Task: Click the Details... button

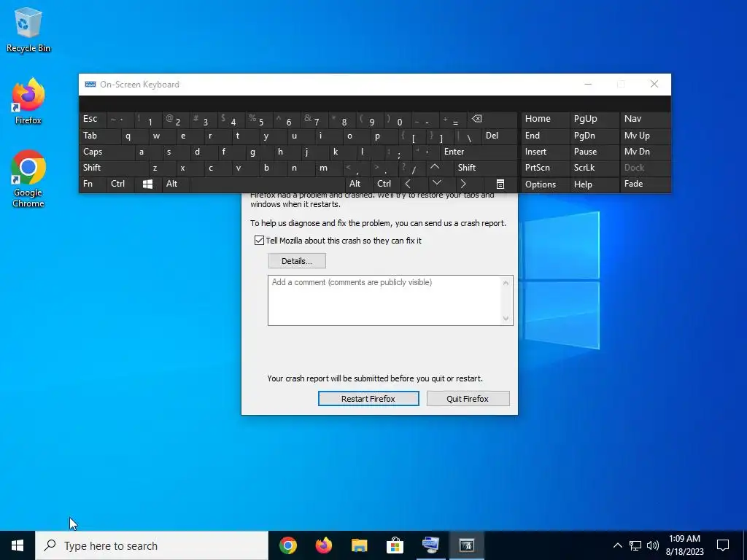Action: [297, 261]
